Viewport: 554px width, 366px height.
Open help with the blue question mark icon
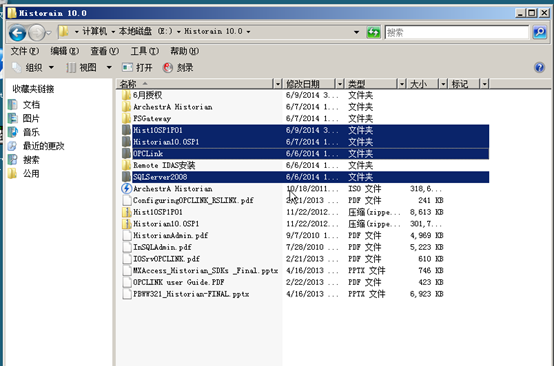click(540, 67)
